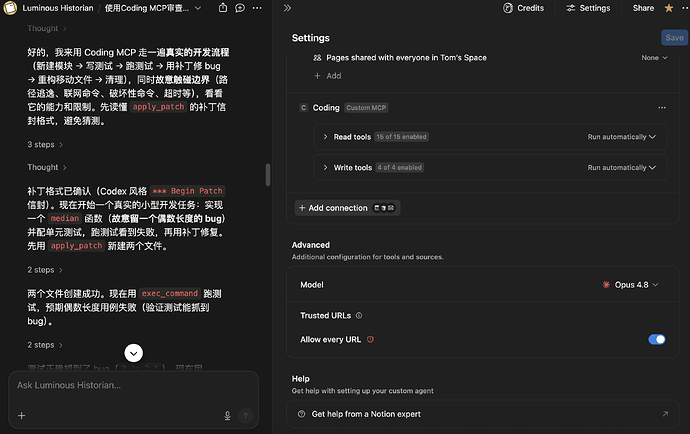The width and height of the screenshot is (690, 434).
Task: Click the 15 of 15 enabled label
Action: tap(401, 137)
